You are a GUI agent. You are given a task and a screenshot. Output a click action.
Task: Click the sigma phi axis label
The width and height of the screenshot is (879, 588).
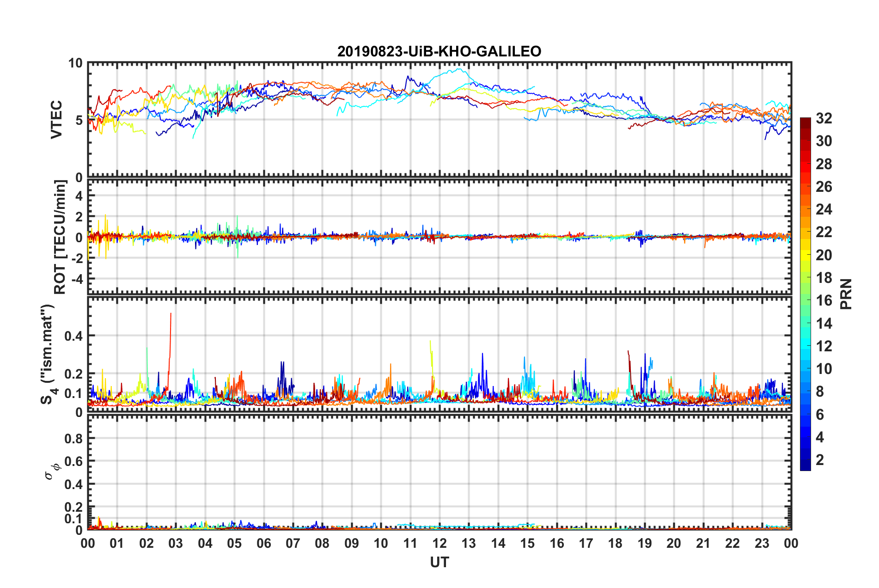pos(52,472)
